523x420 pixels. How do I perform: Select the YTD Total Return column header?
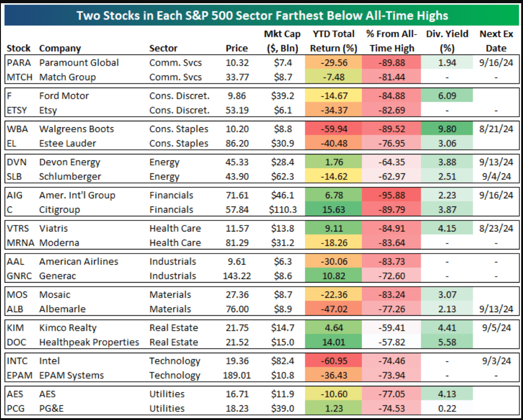333,41
